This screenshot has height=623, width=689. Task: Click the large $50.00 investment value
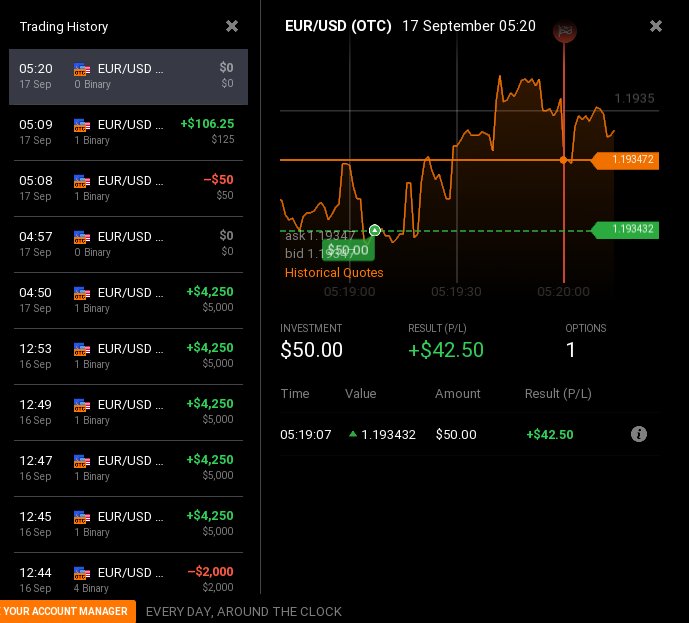click(311, 350)
